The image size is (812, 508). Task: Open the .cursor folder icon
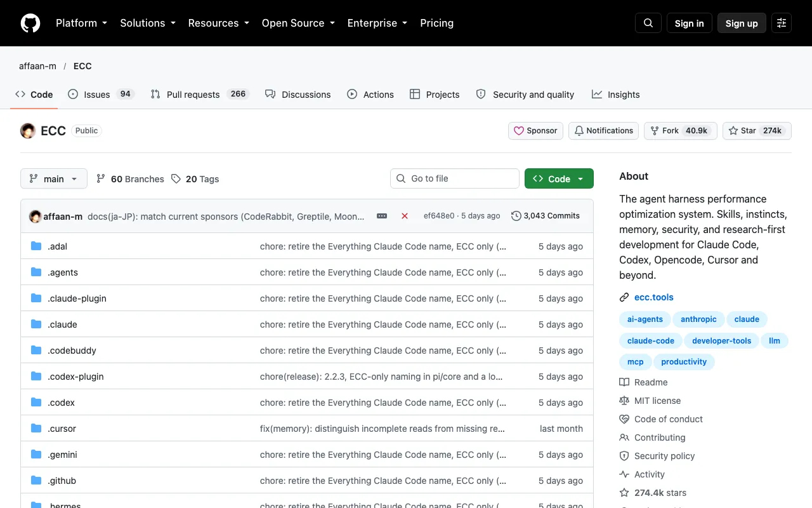tap(36, 429)
